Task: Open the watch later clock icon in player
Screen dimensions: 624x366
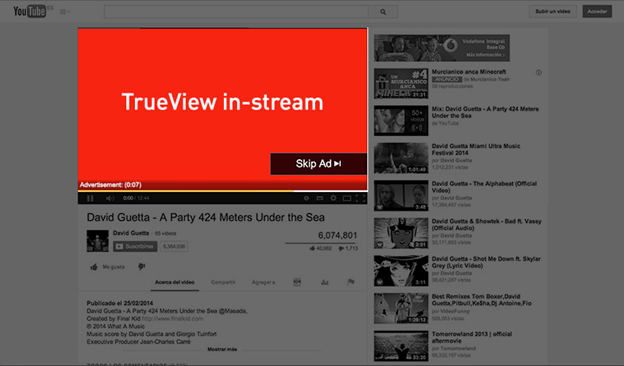Action: pos(306,198)
